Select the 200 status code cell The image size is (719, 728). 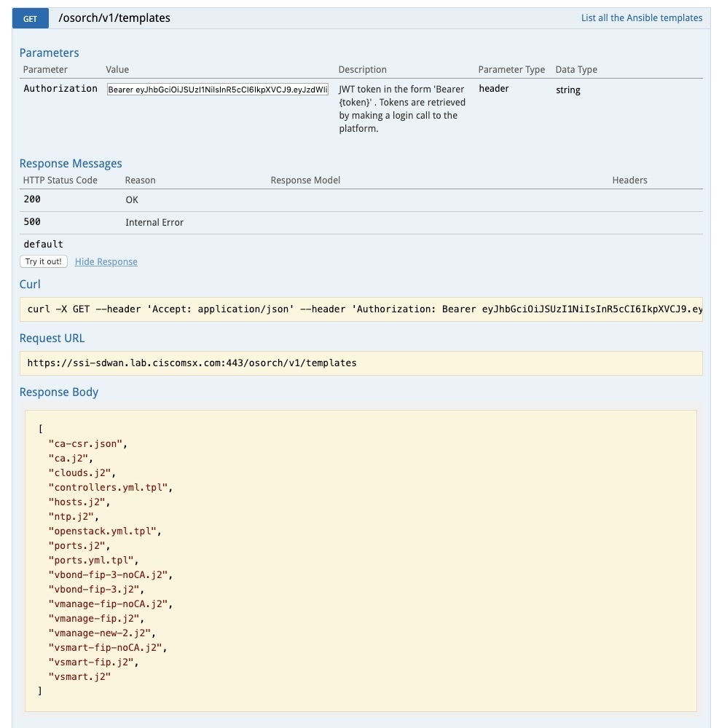(x=32, y=199)
